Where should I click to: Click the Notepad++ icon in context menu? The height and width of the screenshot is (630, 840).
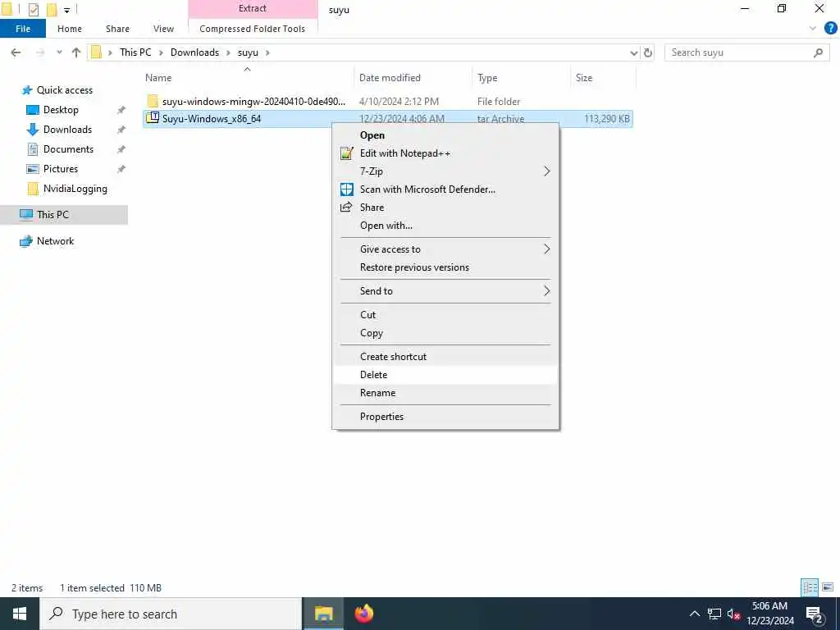pos(347,153)
